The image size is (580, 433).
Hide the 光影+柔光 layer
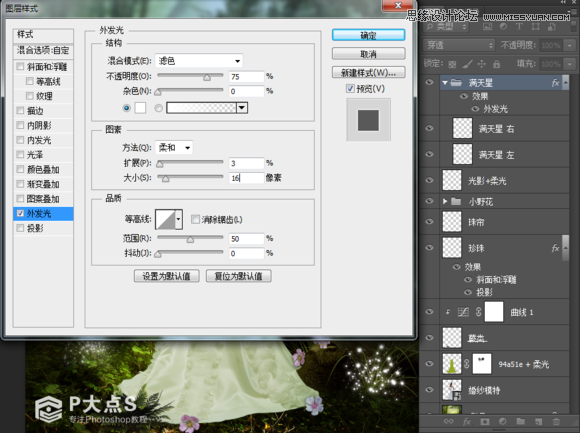point(429,180)
